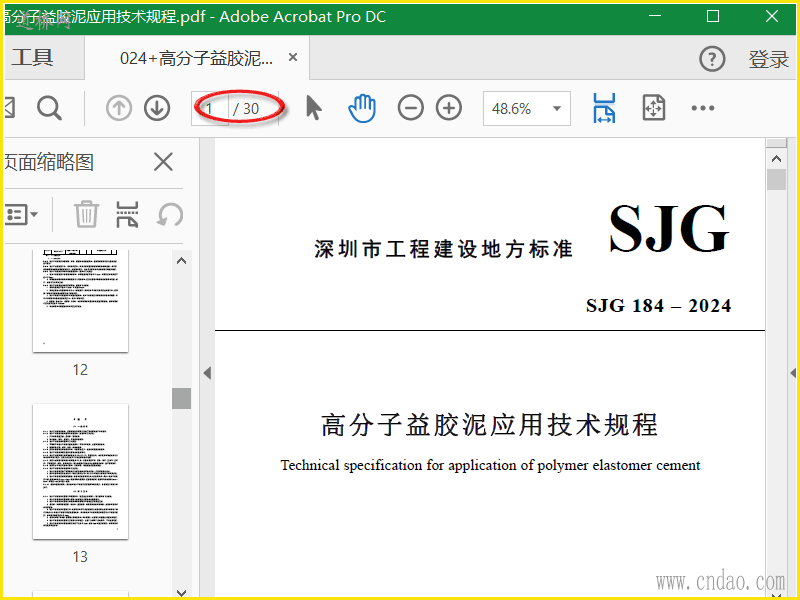Go to next page with down arrow
This screenshot has height=600, width=800.
point(157,108)
